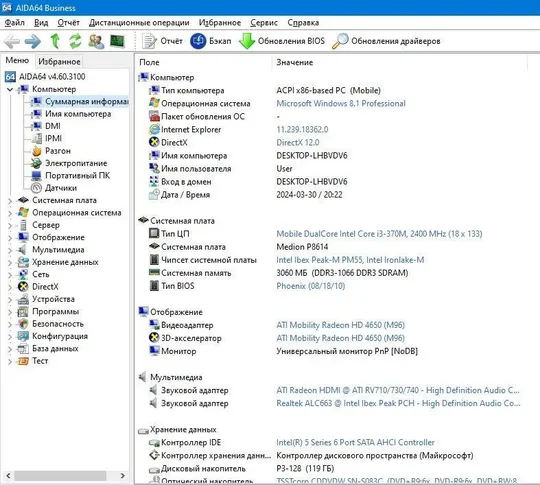Click the Безопасность shield icon

point(23,324)
